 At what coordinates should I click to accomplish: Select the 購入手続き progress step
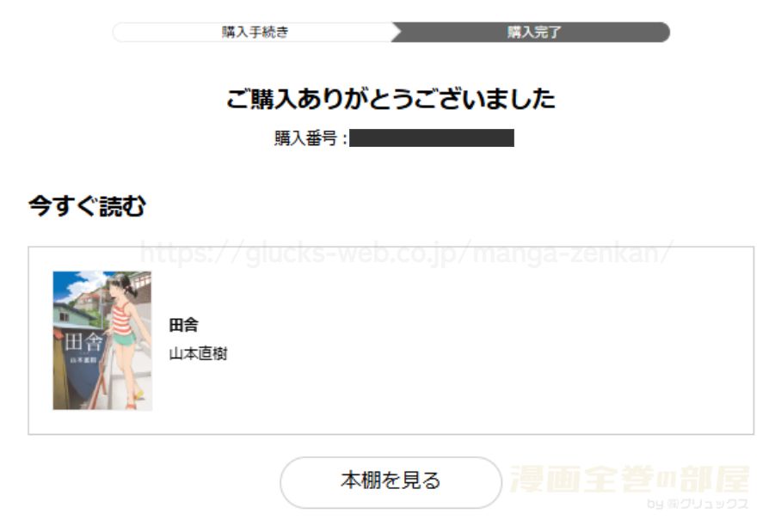pos(255,32)
